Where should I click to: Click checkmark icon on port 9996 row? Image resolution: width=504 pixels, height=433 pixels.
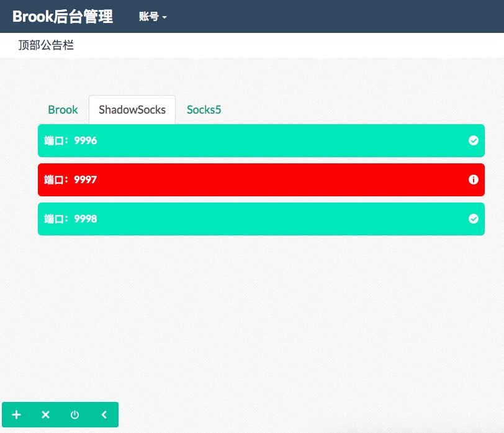(473, 140)
